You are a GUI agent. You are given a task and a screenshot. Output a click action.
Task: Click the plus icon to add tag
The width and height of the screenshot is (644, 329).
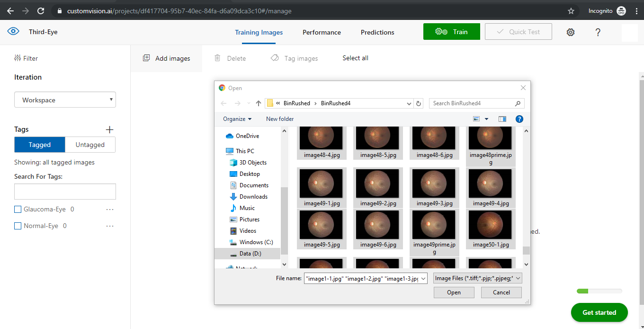109,129
